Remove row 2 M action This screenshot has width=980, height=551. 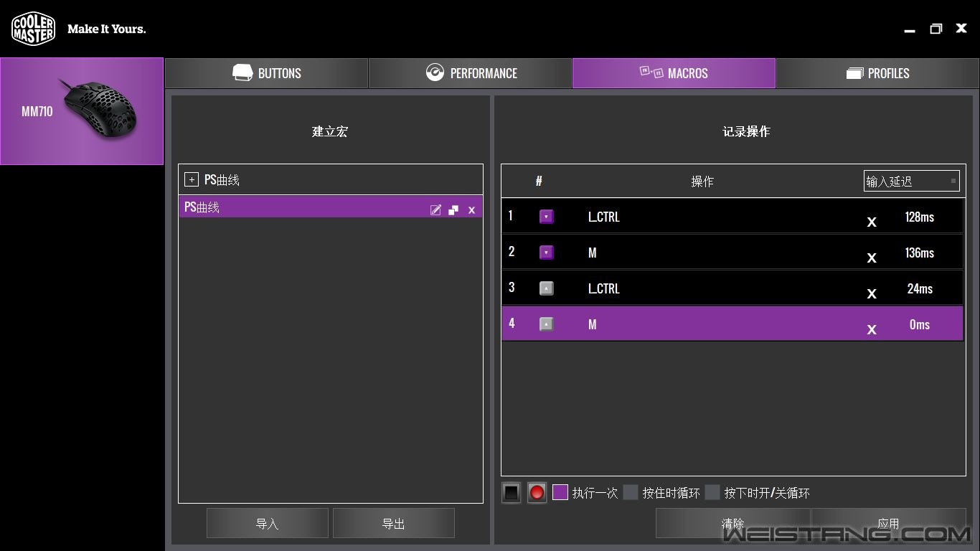(872, 258)
